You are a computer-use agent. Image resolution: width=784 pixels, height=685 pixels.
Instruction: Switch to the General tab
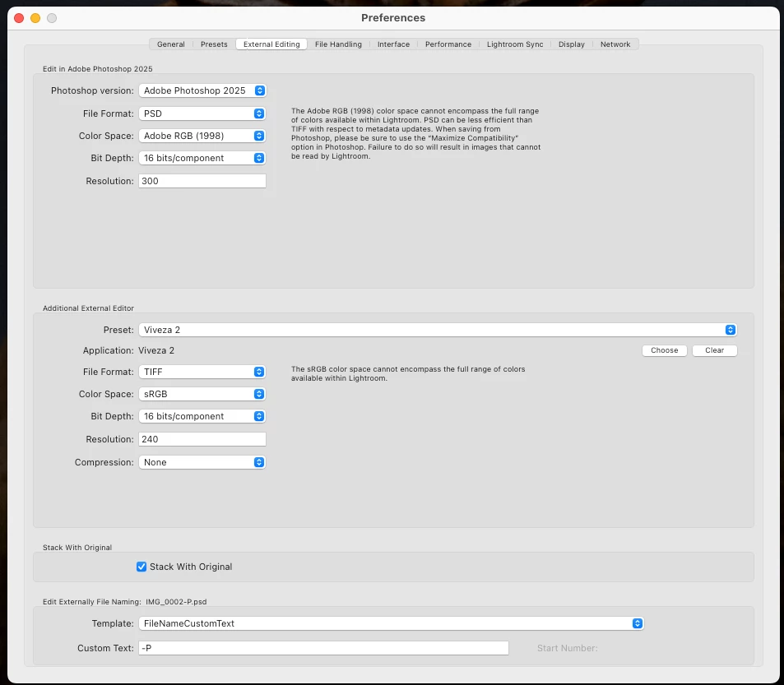point(170,44)
